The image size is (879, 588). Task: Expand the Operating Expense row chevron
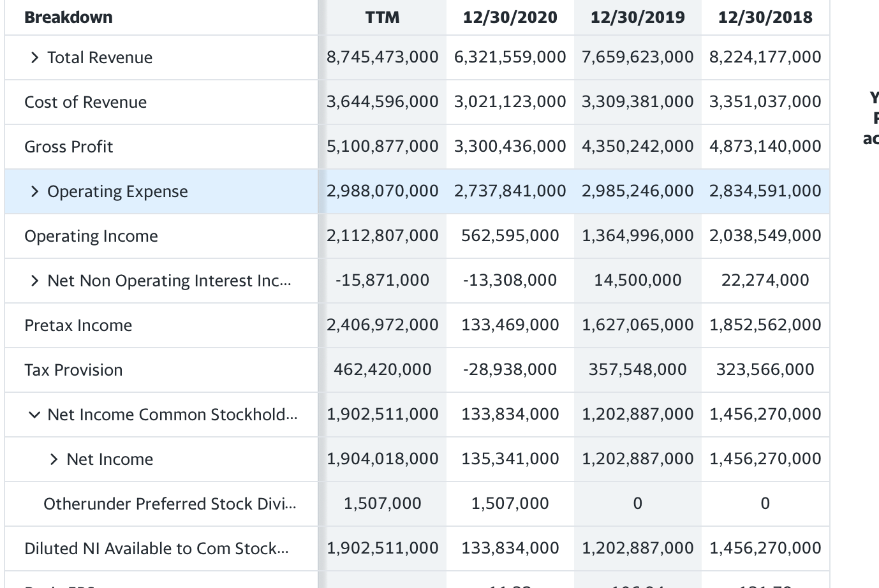[x=34, y=192]
